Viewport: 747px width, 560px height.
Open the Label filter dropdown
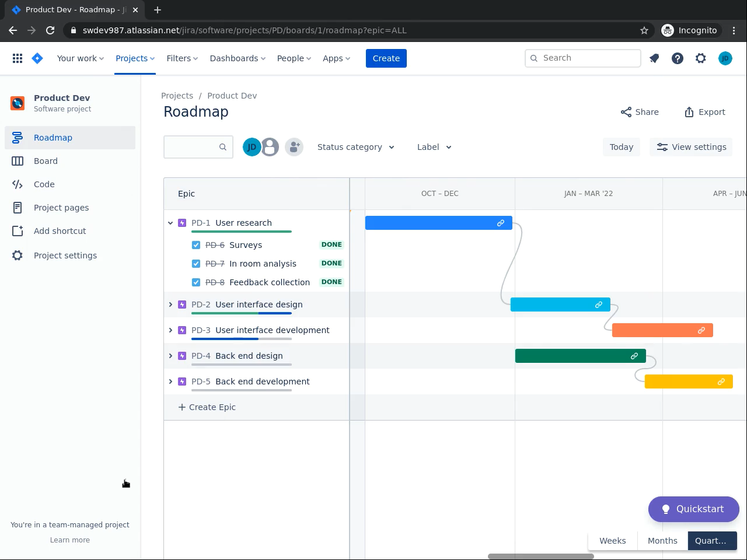pyautogui.click(x=434, y=147)
